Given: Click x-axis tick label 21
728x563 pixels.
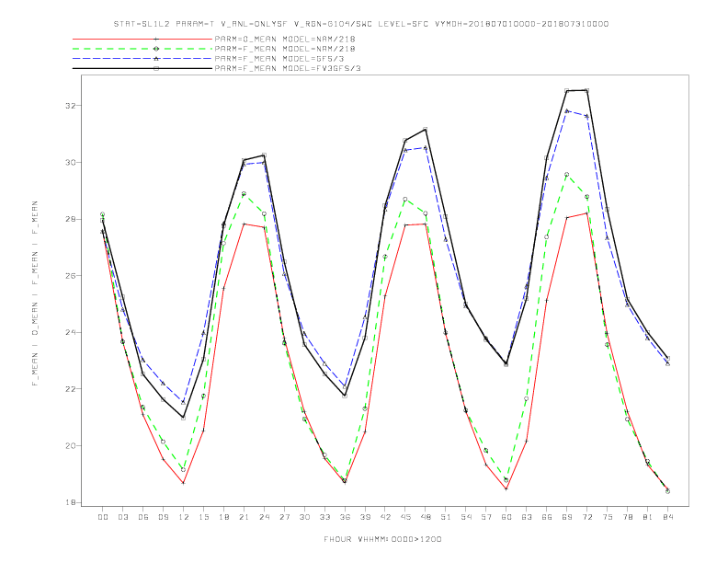Looking at the screenshot, I should coord(244,517).
